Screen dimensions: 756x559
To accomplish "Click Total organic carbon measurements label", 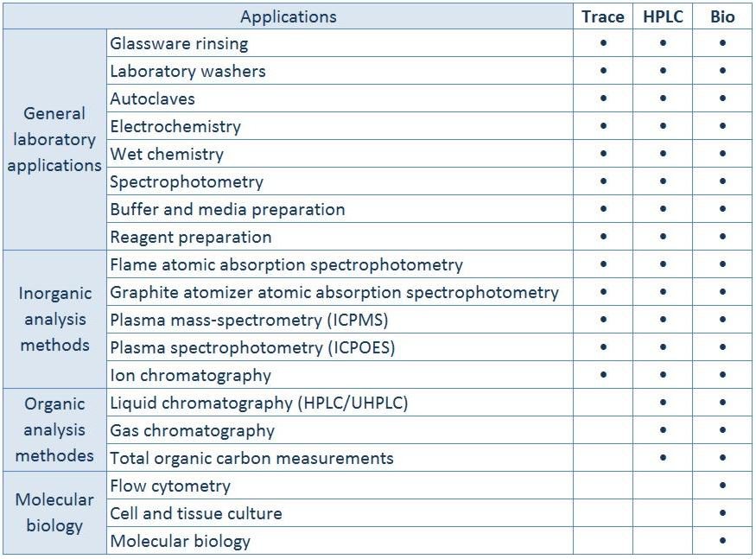I will 251,458.
